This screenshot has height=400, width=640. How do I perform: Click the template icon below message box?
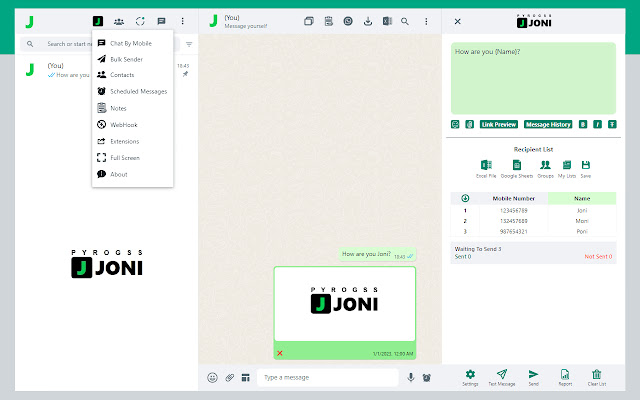455,124
